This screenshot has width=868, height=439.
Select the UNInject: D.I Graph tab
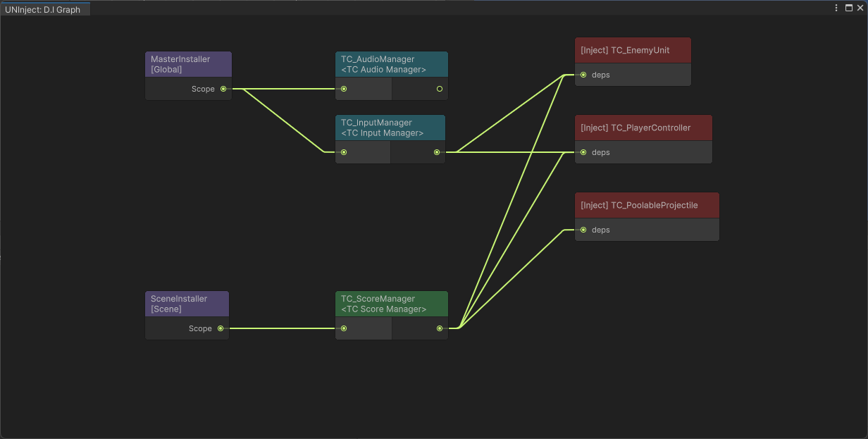point(44,10)
